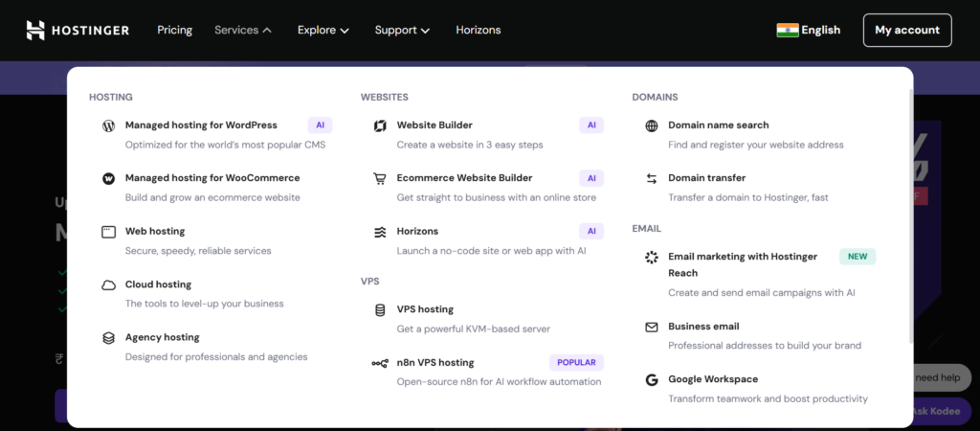Click the Google G icon beside Google Workspace
This screenshot has height=431, width=980.
651,379
